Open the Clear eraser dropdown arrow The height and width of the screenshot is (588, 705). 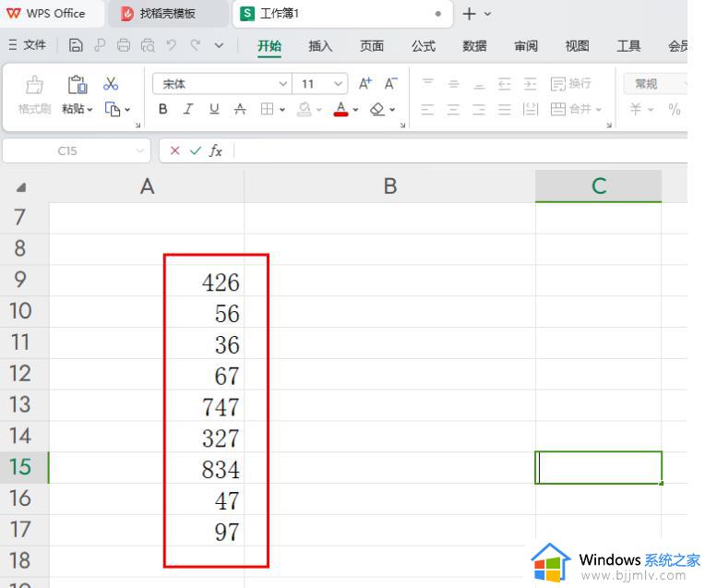pyautogui.click(x=392, y=109)
